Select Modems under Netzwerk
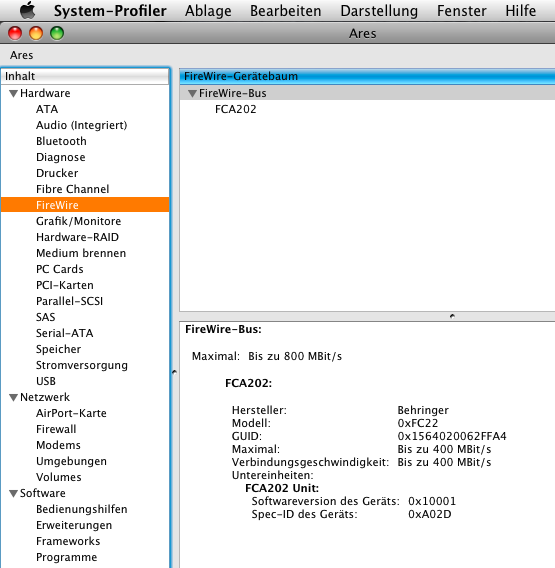This screenshot has width=555, height=568. tap(58, 445)
